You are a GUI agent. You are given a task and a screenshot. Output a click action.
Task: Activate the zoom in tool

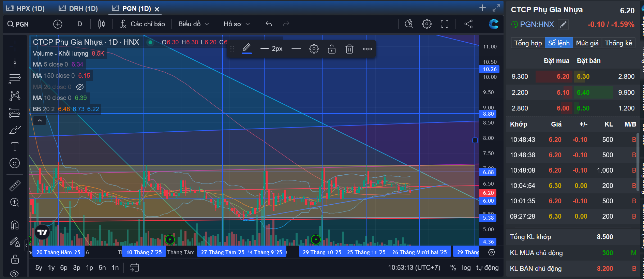pos(15,202)
